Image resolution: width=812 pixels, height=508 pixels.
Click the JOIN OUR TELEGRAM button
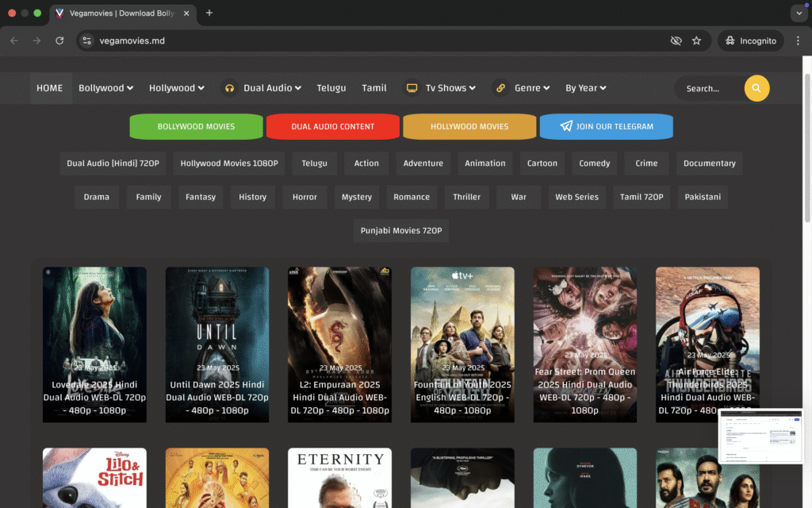pos(607,126)
